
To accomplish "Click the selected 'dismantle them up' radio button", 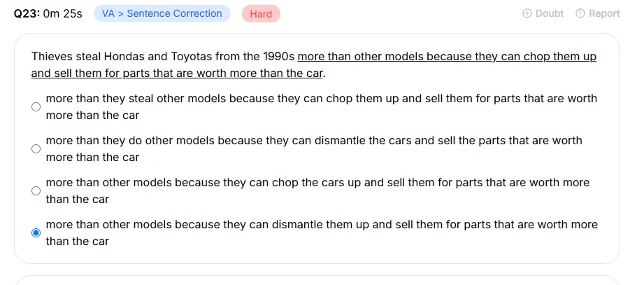I will click(x=36, y=232).
